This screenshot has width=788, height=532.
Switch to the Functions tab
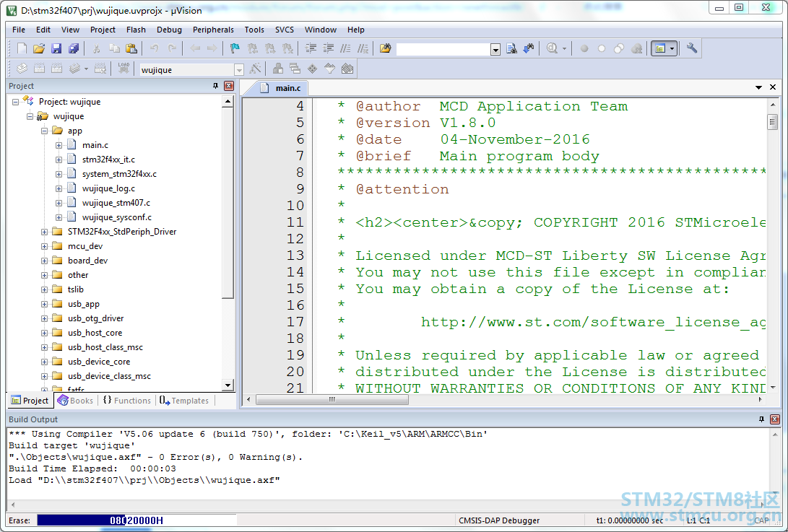click(126, 401)
